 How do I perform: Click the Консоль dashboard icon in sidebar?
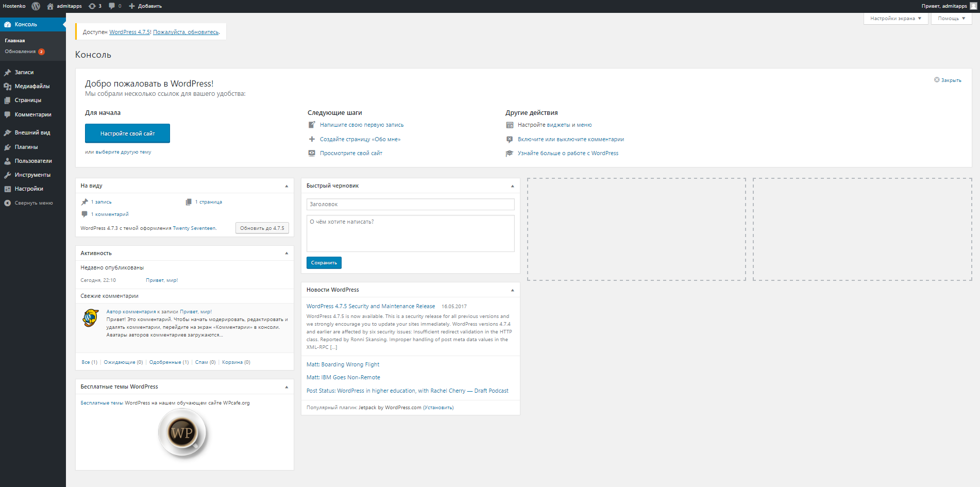pos(8,24)
